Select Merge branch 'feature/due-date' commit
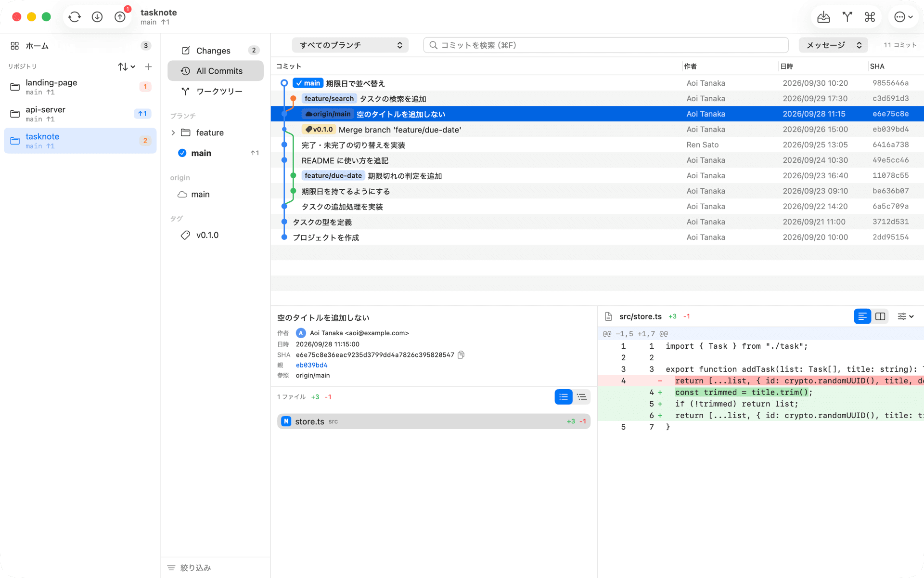The height and width of the screenshot is (578, 924). pyautogui.click(x=597, y=130)
